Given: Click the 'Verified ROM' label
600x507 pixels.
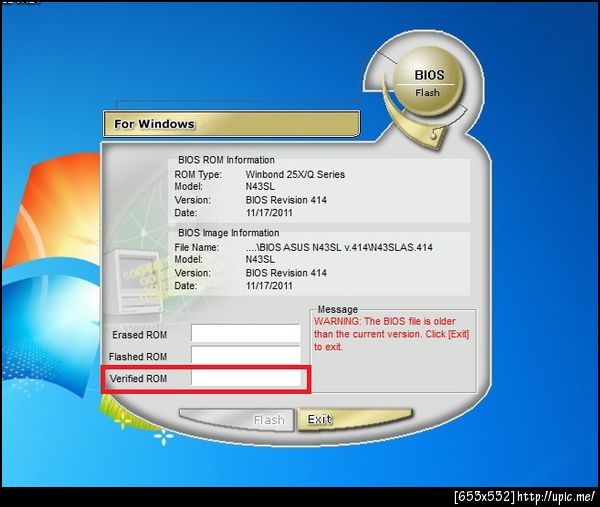Looking at the screenshot, I should coord(139,378).
